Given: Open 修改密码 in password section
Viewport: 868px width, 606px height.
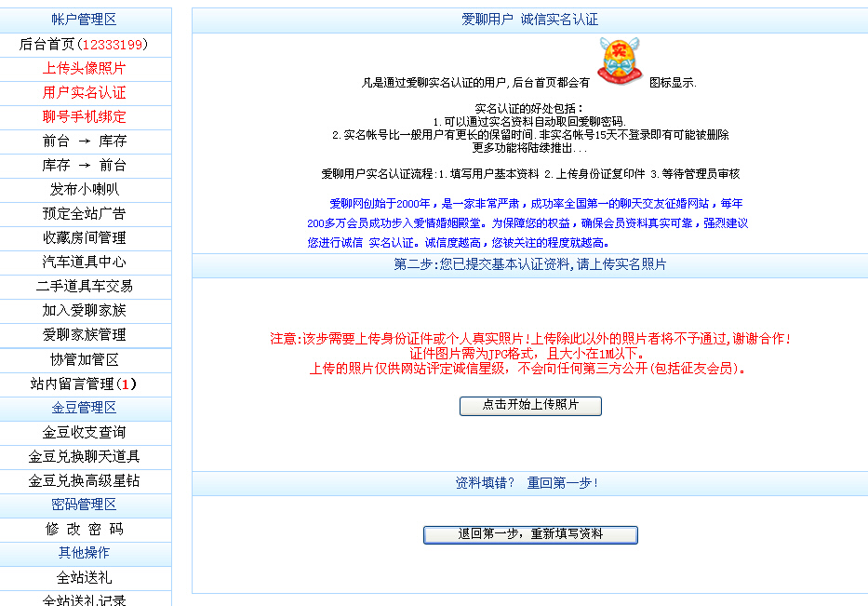Looking at the screenshot, I should [x=84, y=530].
